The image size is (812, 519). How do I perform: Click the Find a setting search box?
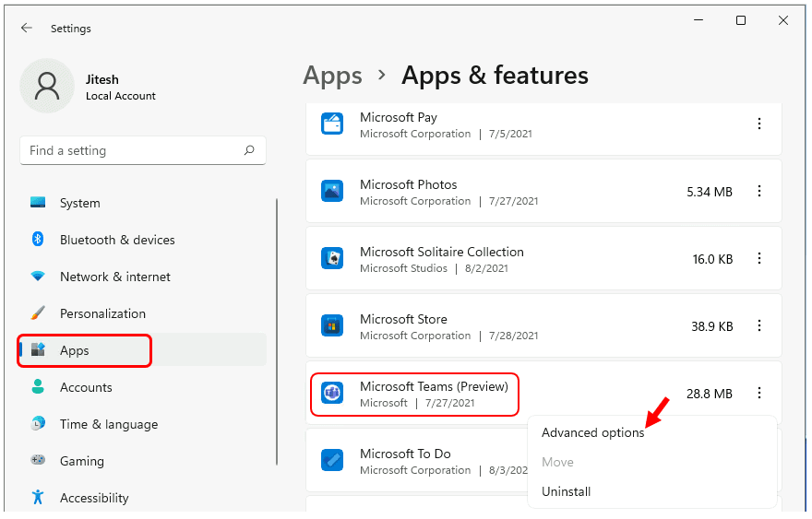click(x=143, y=150)
